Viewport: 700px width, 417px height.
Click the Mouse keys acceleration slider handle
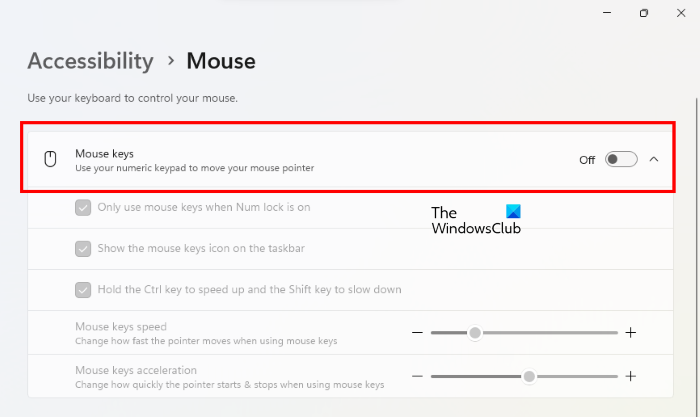(x=529, y=376)
